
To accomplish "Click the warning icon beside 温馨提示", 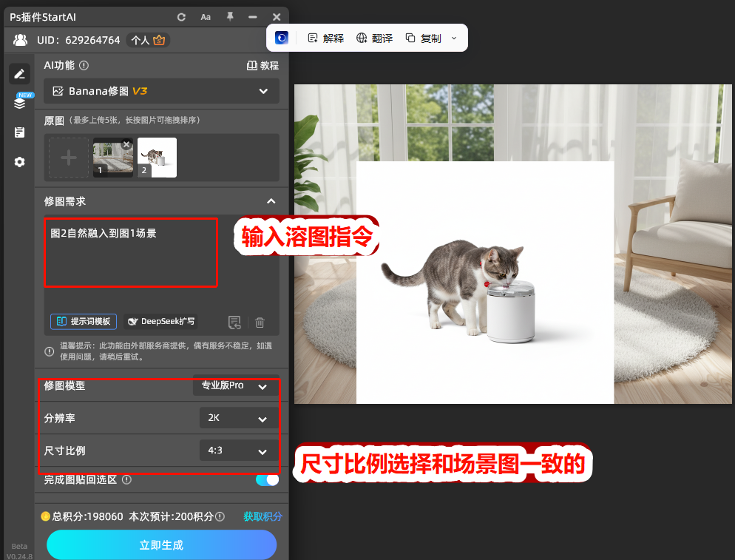I will [x=50, y=351].
